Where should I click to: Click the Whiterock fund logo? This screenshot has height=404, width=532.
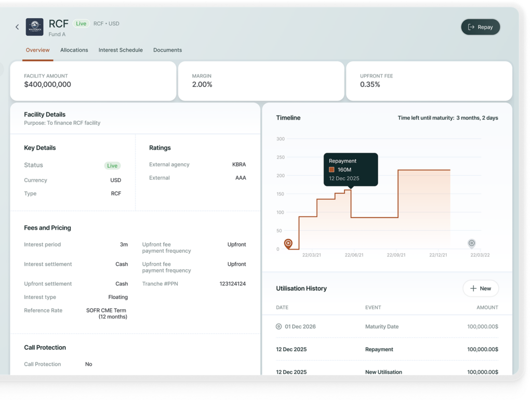pos(35,27)
